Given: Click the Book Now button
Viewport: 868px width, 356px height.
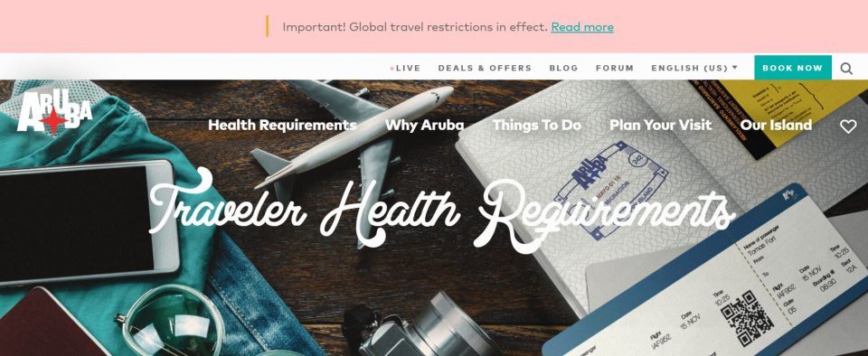Looking at the screenshot, I should [x=793, y=68].
